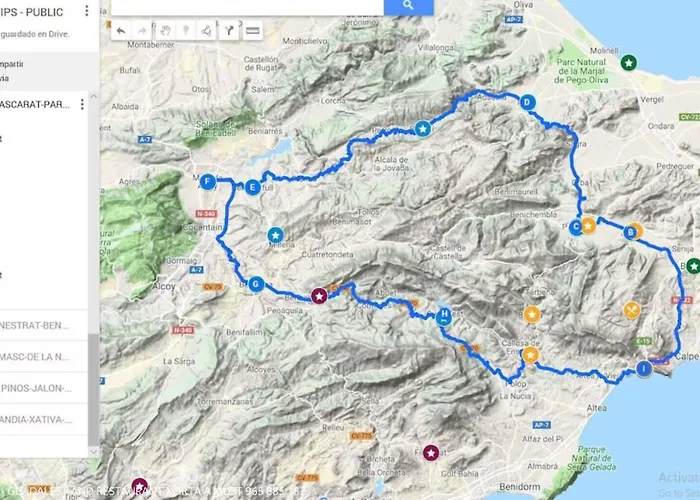Click the layer panel scroll-up arrow
Screen dimensions: 700x500
93,96
